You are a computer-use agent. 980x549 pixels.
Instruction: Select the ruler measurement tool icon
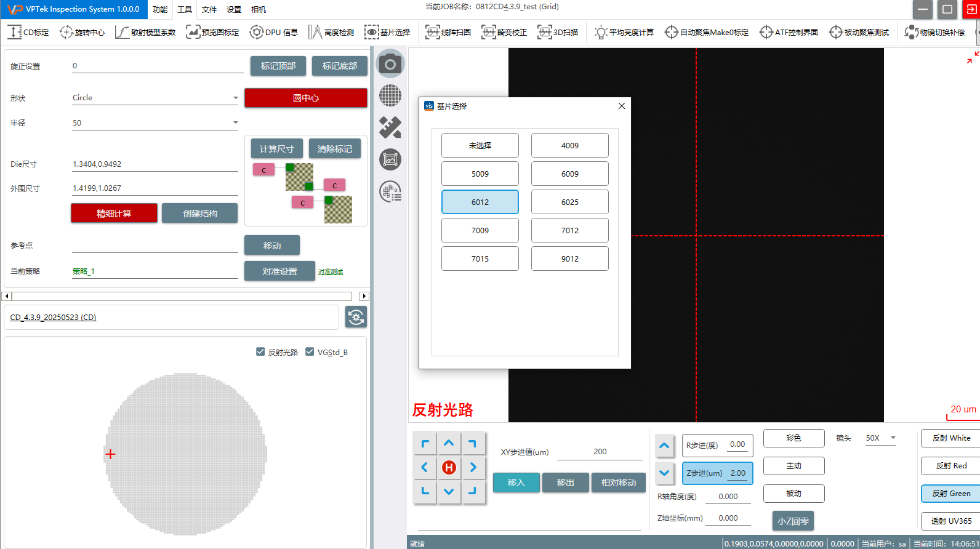click(x=390, y=127)
